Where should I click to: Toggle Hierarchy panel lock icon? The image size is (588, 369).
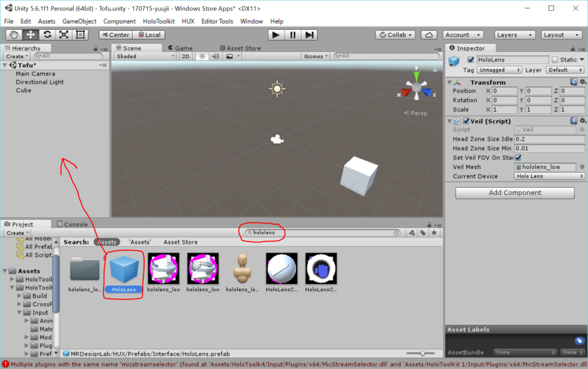(95, 49)
